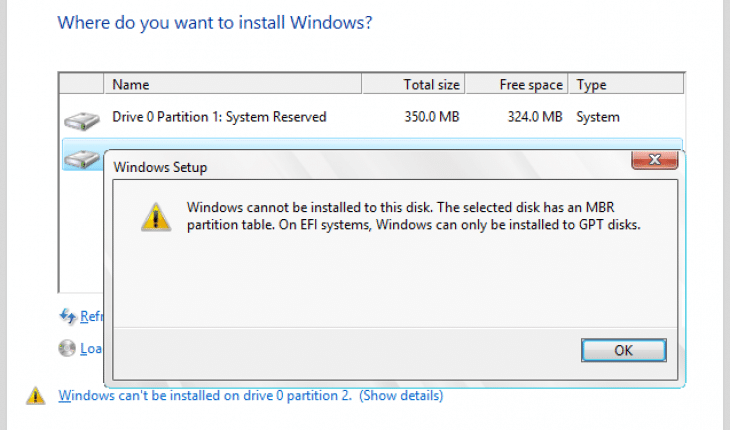
Task: Click the partially hidden Refresh link
Action: (x=92, y=317)
